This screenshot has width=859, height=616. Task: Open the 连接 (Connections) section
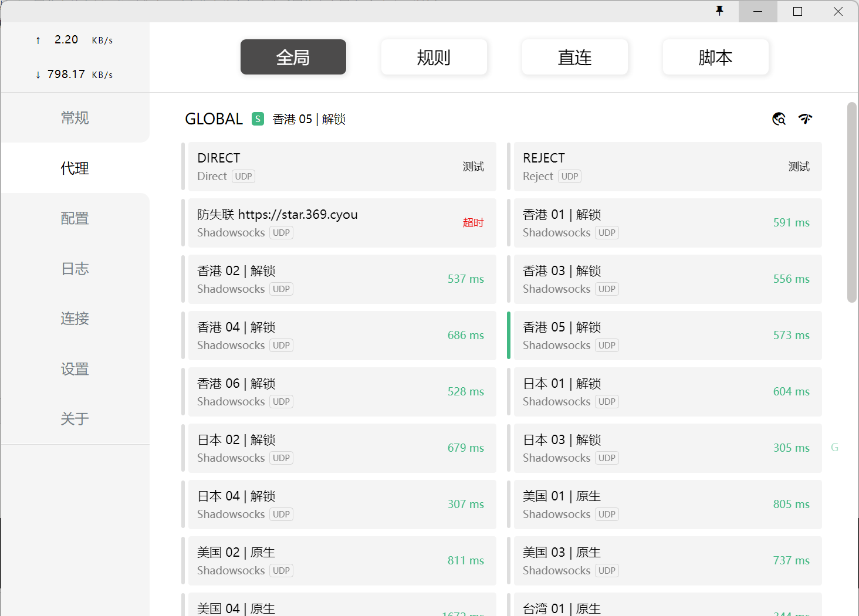[x=75, y=319]
